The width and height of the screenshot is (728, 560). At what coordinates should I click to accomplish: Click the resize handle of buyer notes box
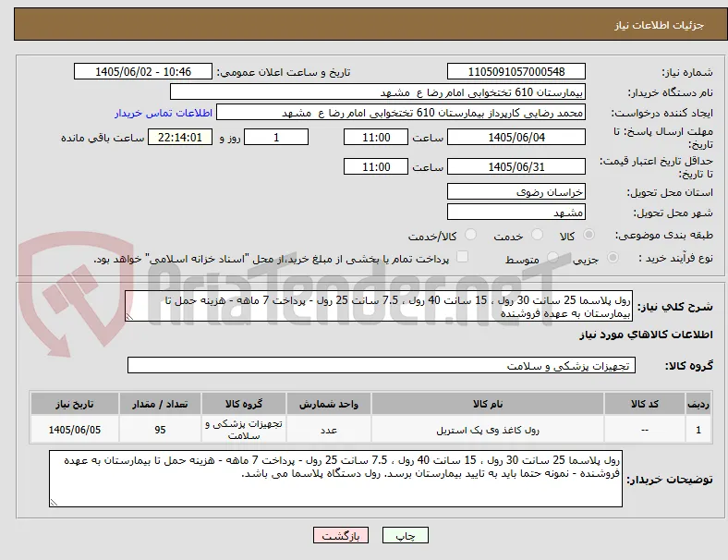click(54, 503)
